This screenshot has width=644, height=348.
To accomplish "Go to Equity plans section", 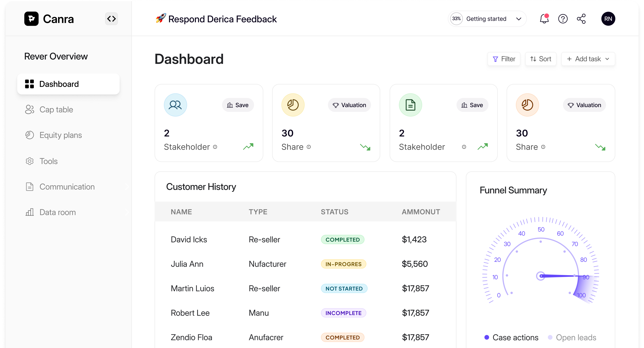I will click(x=60, y=135).
